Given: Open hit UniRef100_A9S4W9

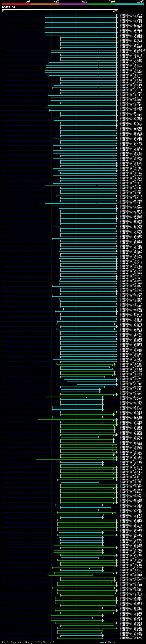Looking at the screenshot, I should click(x=131, y=334).
